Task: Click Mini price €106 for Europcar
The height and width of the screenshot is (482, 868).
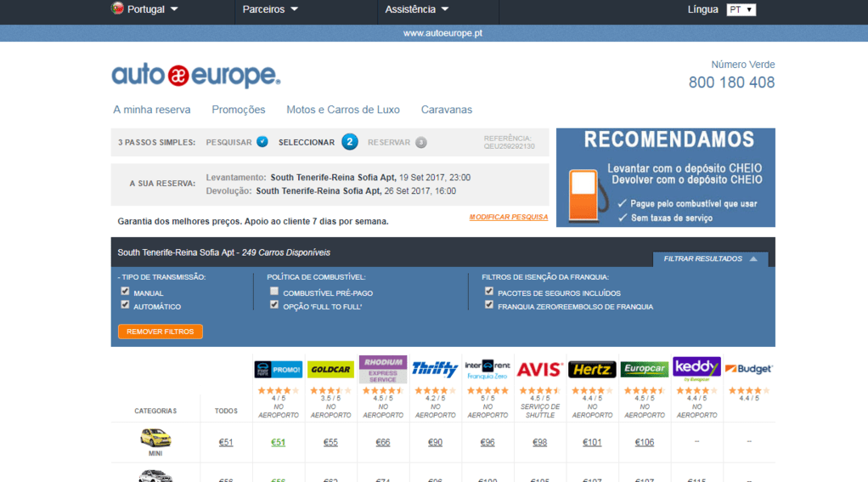Action: [645, 442]
